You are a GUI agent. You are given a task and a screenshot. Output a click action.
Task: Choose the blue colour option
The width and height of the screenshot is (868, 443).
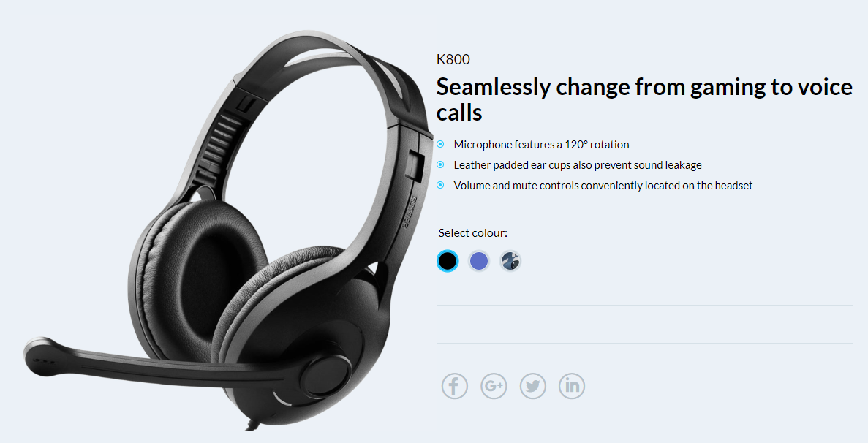tap(479, 260)
